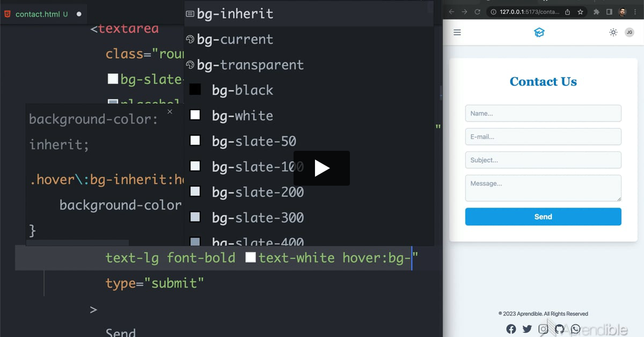Choose bg-inherit suggestion

click(309, 14)
